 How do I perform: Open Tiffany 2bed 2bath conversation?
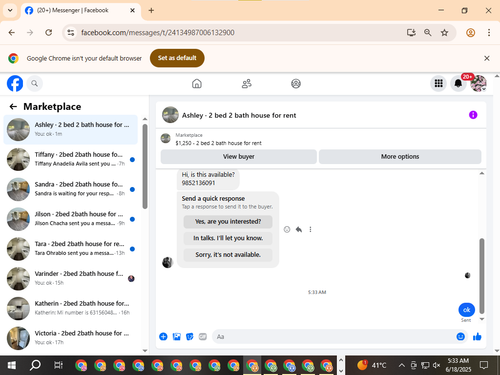pyautogui.click(x=71, y=159)
